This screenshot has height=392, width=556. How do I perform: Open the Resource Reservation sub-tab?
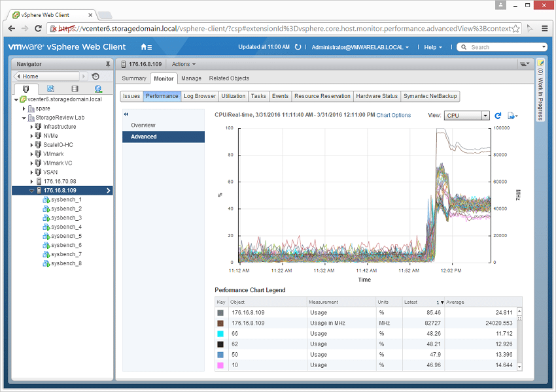[x=322, y=96]
